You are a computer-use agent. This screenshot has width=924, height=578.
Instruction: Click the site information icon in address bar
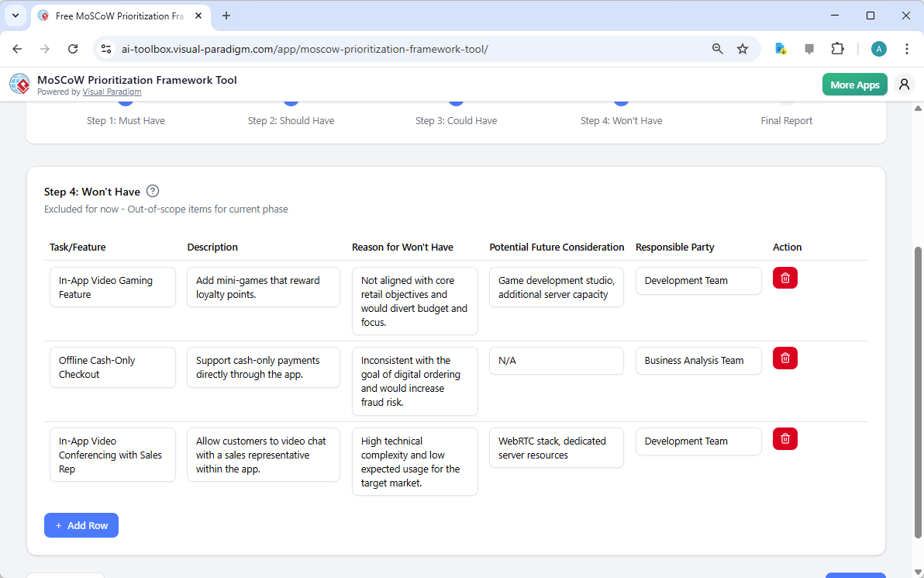(105, 48)
